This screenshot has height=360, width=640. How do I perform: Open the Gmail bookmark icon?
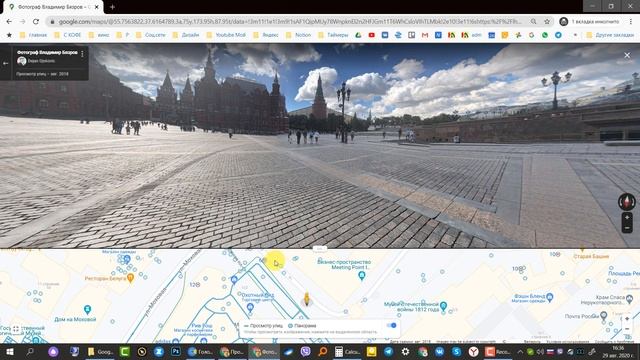coord(425,35)
